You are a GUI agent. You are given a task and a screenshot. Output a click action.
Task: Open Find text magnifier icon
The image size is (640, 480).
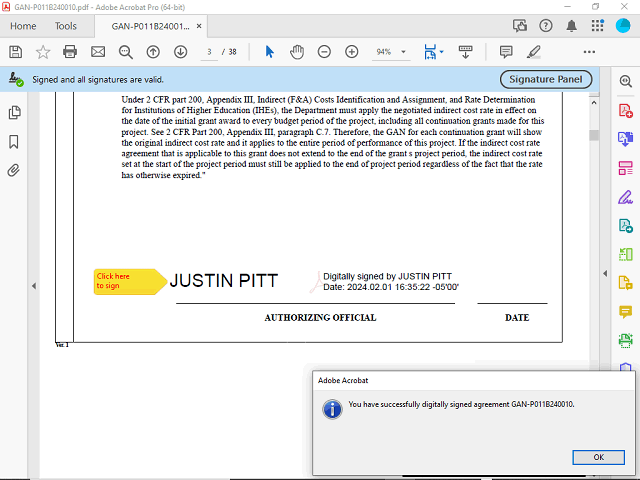click(125, 52)
